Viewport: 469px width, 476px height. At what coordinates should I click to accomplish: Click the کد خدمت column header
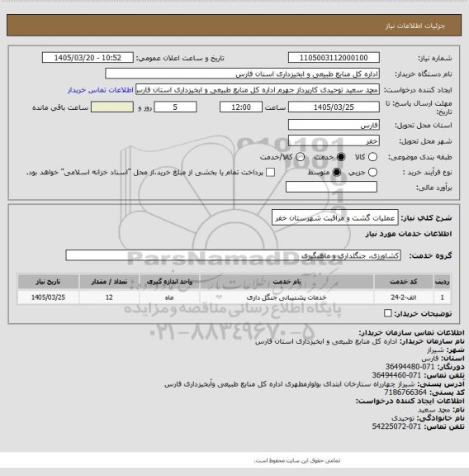[x=404, y=282]
